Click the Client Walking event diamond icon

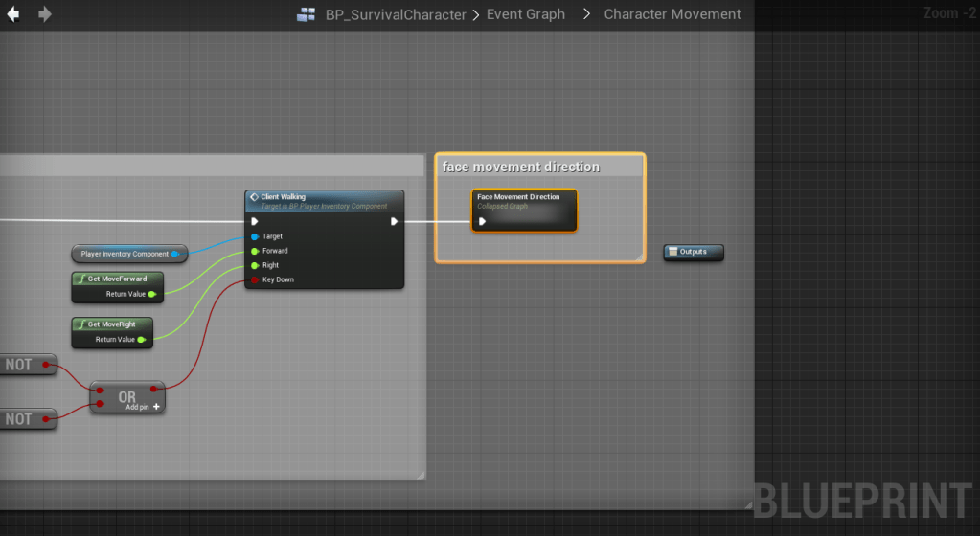[255, 197]
